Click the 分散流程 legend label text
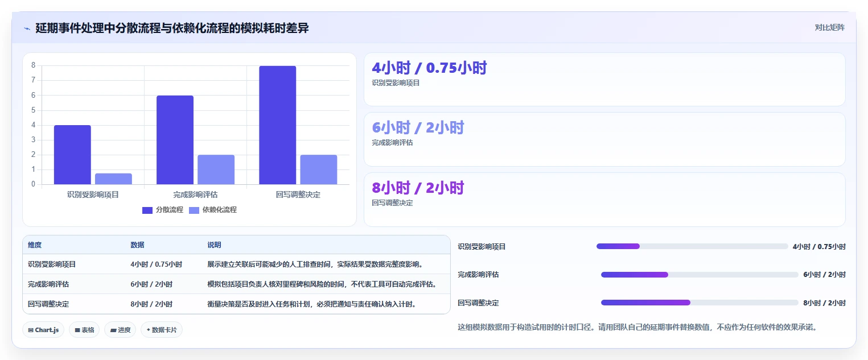The image size is (868, 360). pos(170,210)
